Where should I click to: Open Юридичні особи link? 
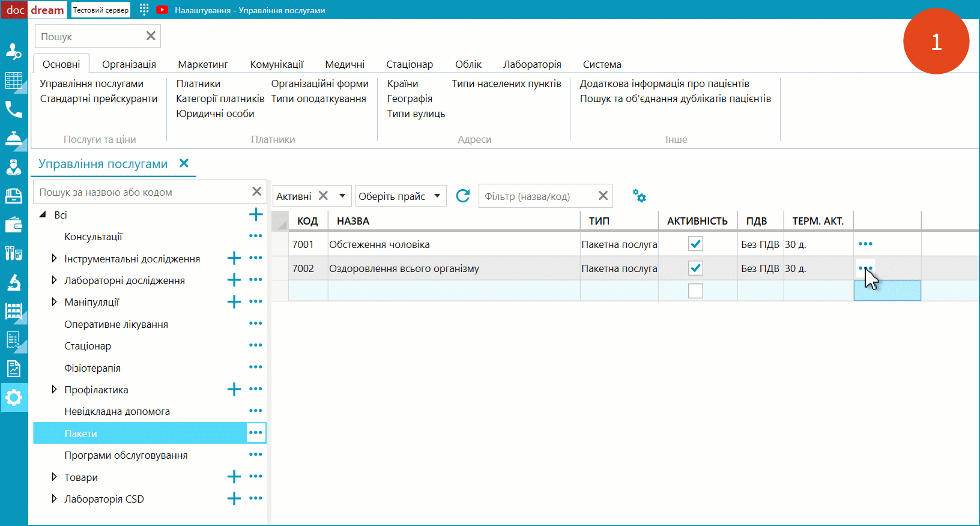click(215, 113)
